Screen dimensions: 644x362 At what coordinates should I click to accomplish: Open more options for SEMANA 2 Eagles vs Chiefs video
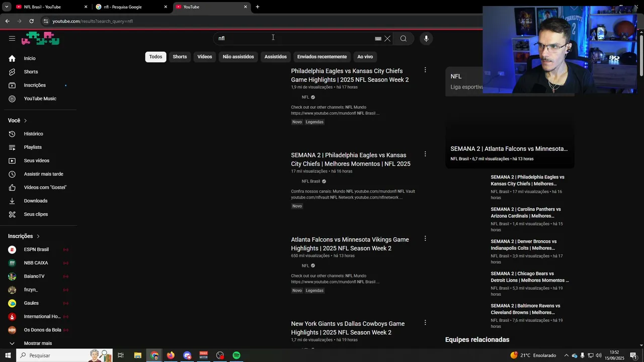[x=425, y=154]
